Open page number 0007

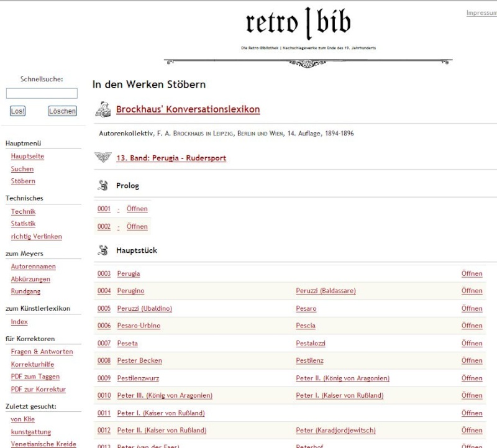104,343
